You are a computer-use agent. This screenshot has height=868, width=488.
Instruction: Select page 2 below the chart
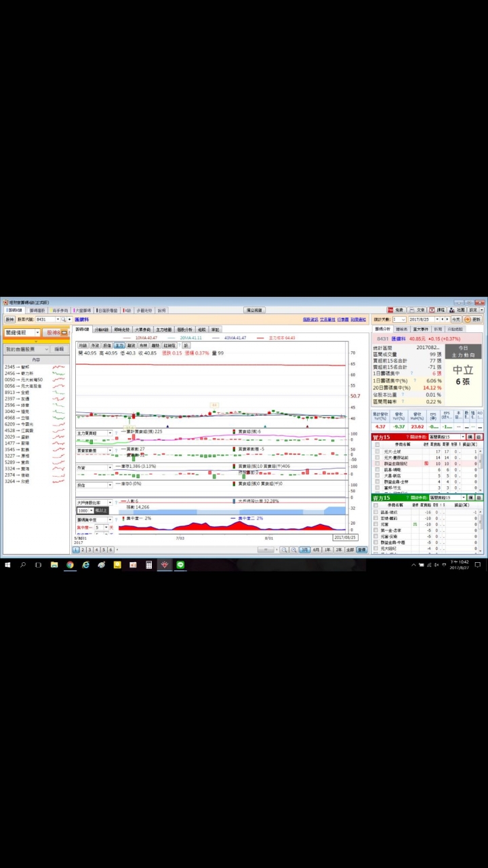(83, 550)
